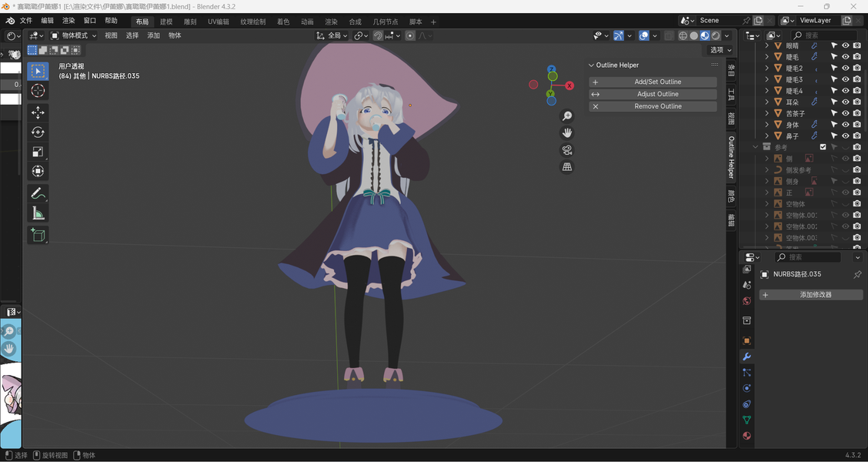The image size is (868, 462).
Task: Open the pivot point dropdown
Action: coord(362,35)
